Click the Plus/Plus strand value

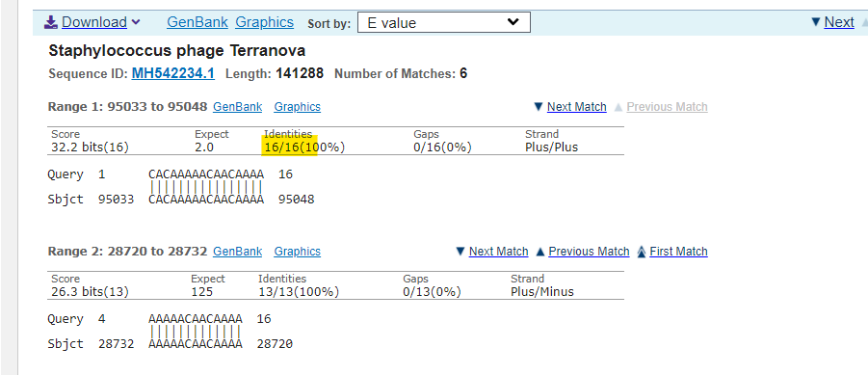[551, 147]
